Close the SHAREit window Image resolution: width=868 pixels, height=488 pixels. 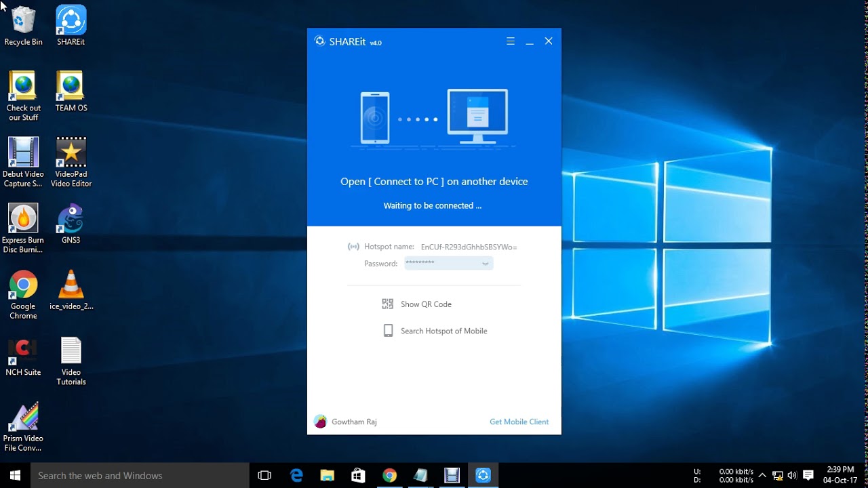click(x=549, y=41)
